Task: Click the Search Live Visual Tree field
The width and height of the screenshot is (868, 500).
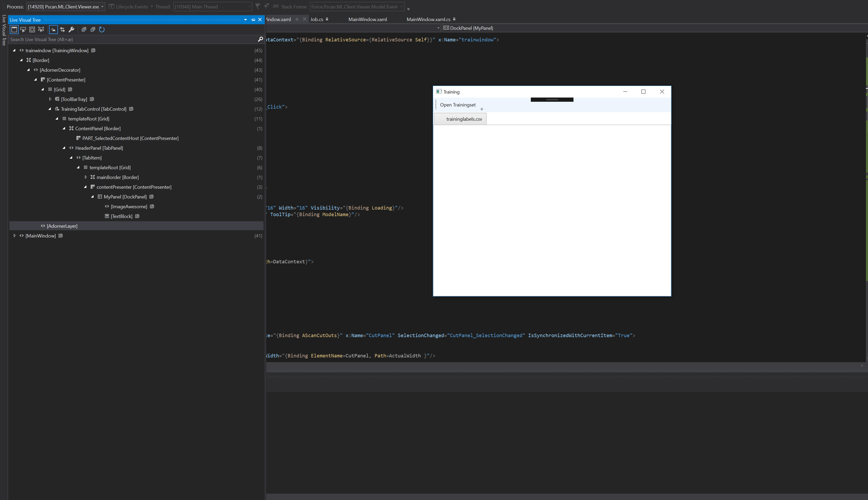Action: [133, 40]
